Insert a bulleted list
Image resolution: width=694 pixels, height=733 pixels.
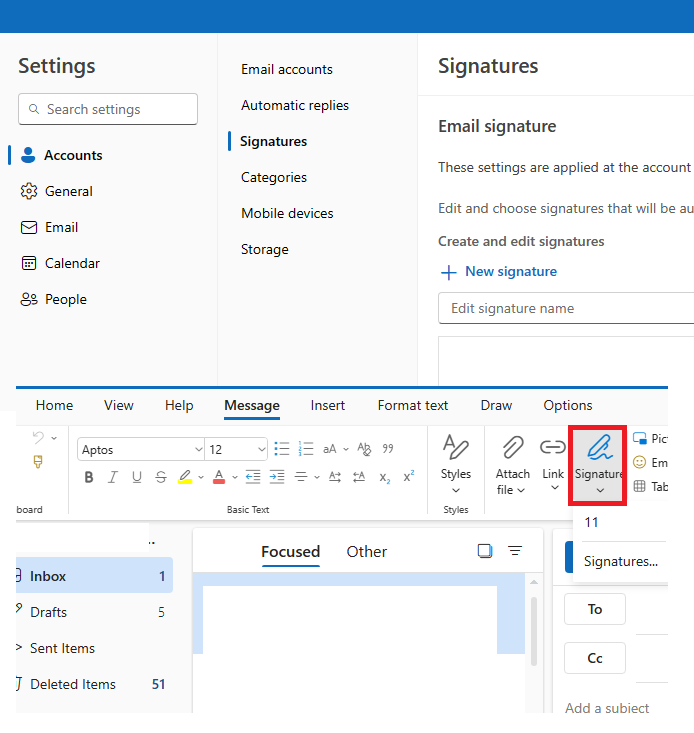[282, 449]
